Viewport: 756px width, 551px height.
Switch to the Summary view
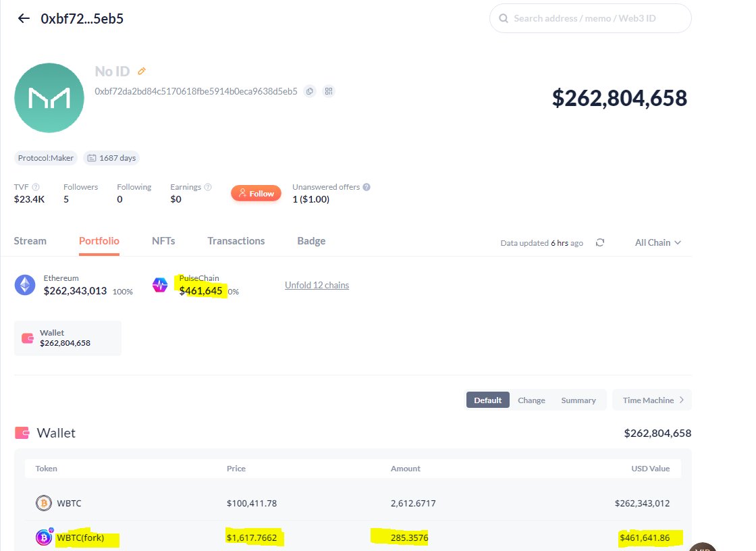click(x=578, y=400)
